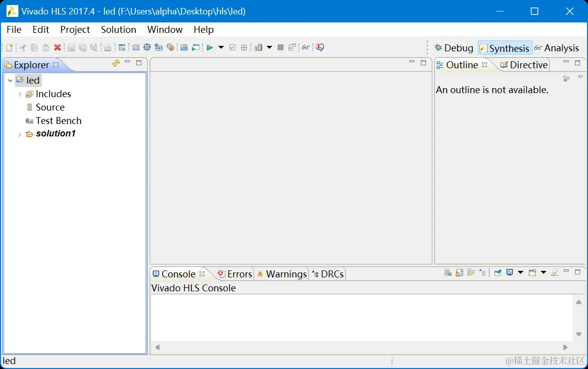Screen dimensions: 588x369
Task: Click the Console horizontal scroll right arrow
Action: [565, 347]
